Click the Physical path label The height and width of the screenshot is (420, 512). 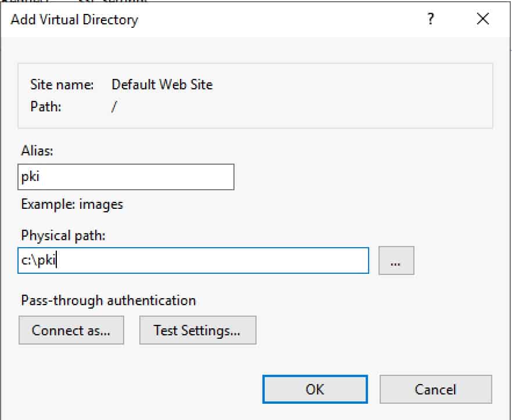63,236
